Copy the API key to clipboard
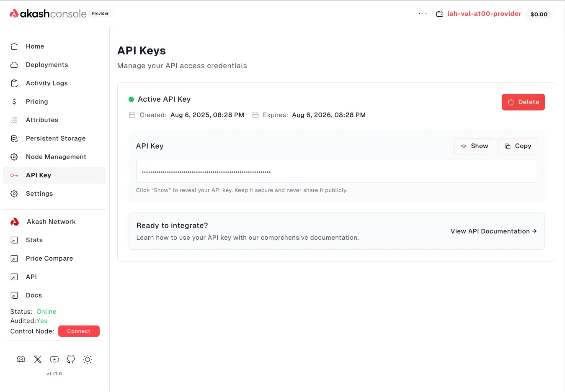The width and height of the screenshot is (565, 392). tap(517, 146)
